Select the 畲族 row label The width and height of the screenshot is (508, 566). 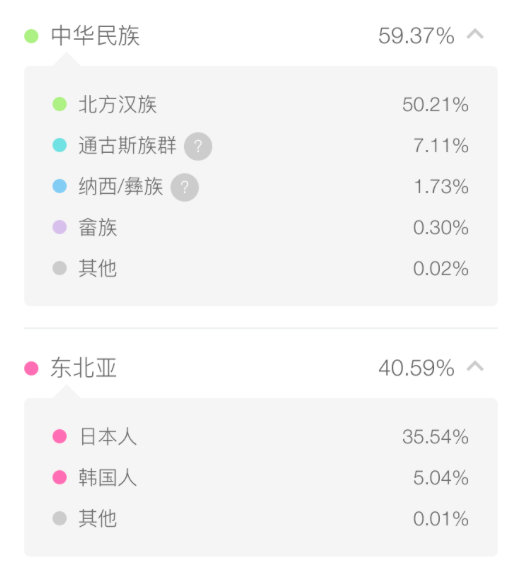point(98,228)
